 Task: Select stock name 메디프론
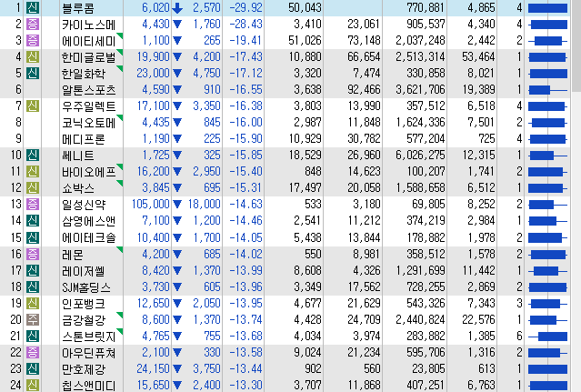(x=84, y=139)
